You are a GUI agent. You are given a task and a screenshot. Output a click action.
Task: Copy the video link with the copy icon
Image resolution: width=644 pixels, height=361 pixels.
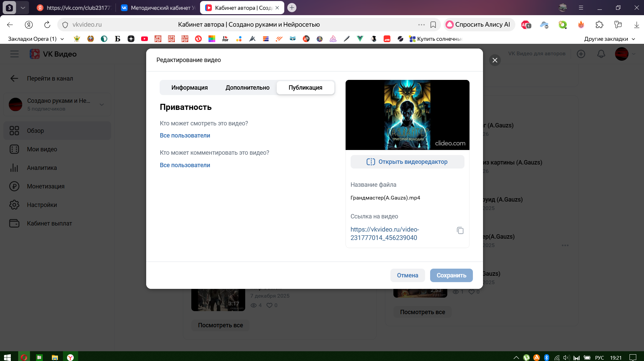[460, 231]
